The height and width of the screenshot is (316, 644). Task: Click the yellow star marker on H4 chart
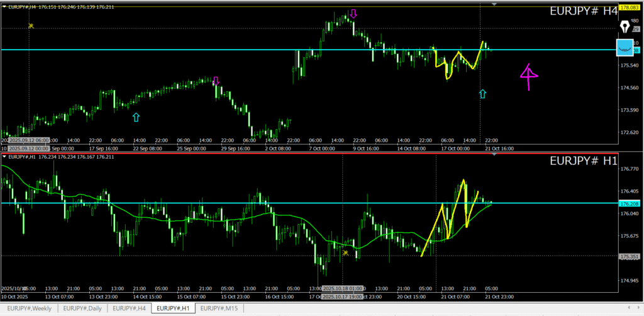pyautogui.click(x=31, y=26)
